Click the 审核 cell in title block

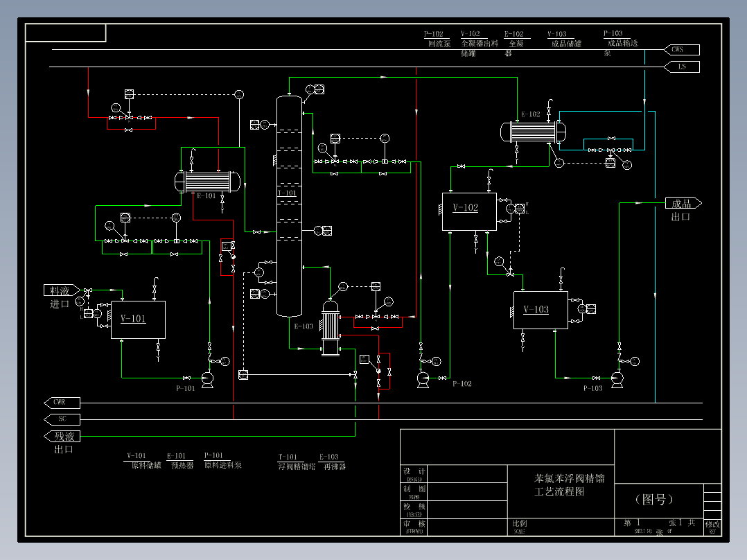(414, 527)
